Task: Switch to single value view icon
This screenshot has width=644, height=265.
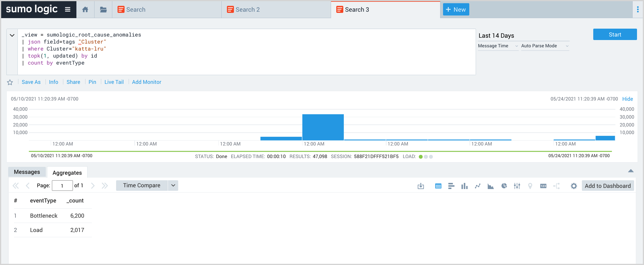Action: tap(543, 186)
